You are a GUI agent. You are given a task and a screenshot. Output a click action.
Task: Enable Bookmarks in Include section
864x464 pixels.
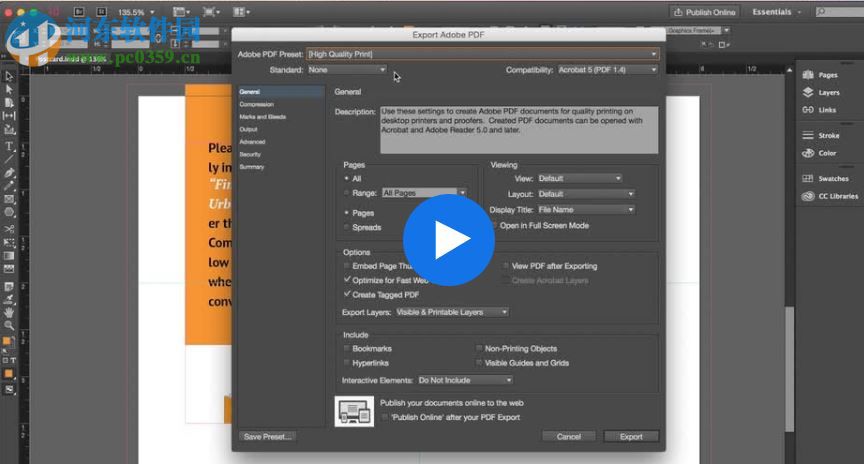(347, 348)
